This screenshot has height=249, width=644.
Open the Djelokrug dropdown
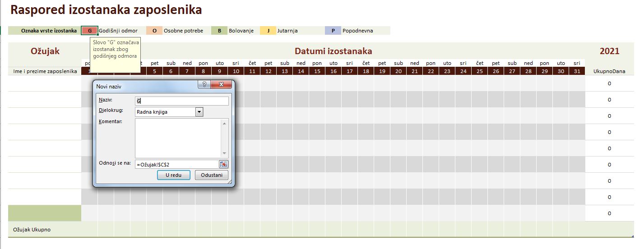199,112
